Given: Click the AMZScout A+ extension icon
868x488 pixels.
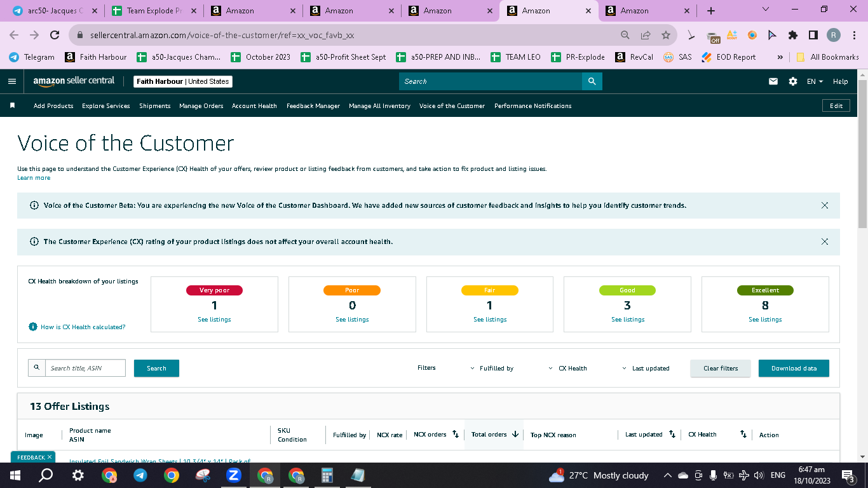Looking at the screenshot, I should [x=732, y=36].
